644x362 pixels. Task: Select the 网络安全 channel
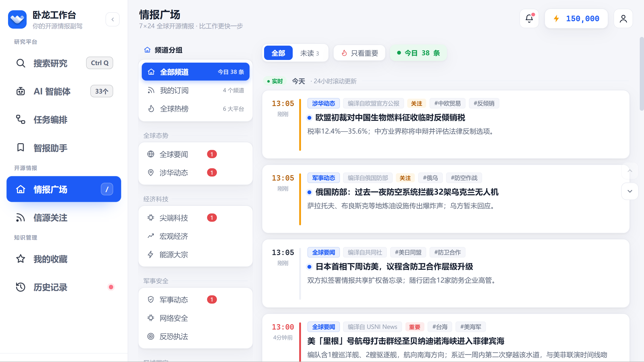click(195, 318)
